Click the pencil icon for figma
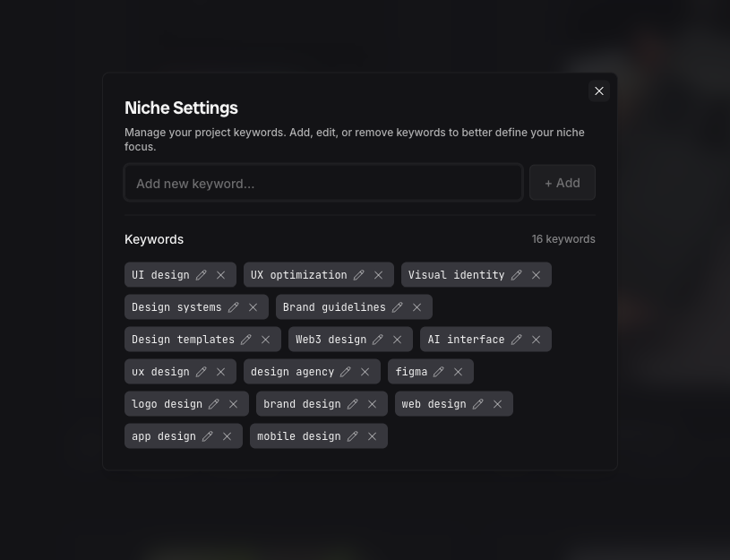This screenshot has width=730, height=560. tap(439, 372)
